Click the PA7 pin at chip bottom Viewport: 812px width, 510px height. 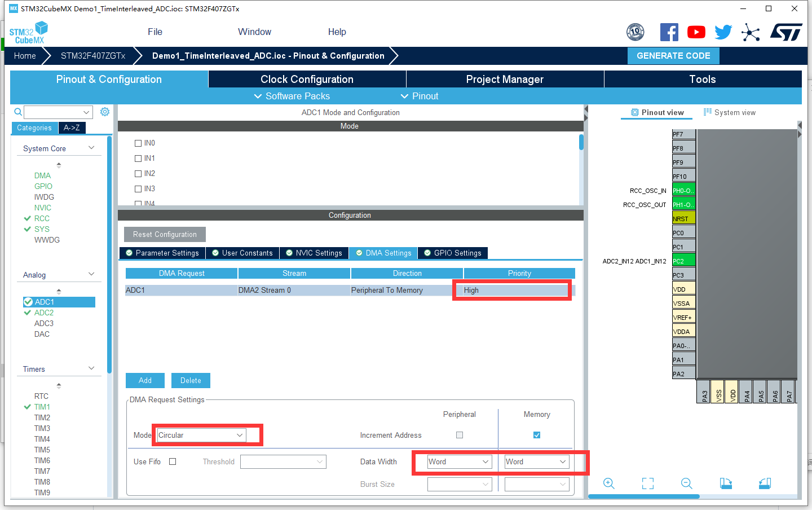pyautogui.click(x=789, y=392)
